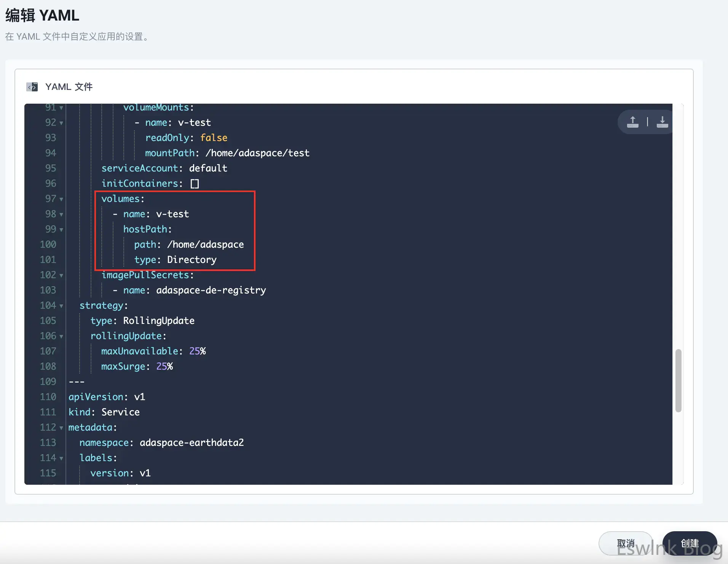Click the YAML file code icon
Viewport: 728px width, 564px height.
pos(32,87)
